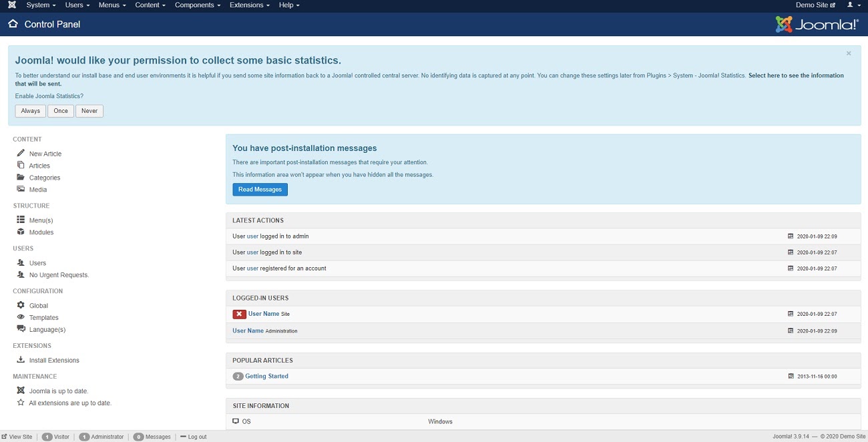Screen dimensions: 868x442
Task: Open the Menus menu in the top bar
Action: (112, 5)
